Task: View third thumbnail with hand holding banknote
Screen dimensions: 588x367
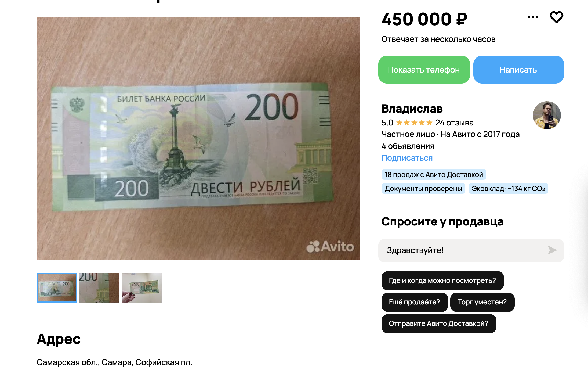Action: [142, 288]
